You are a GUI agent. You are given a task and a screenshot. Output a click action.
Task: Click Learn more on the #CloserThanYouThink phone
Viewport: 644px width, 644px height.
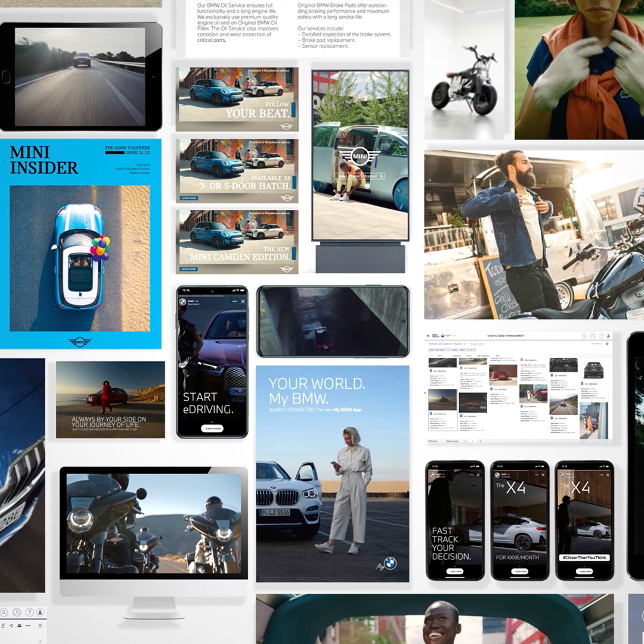coord(584,571)
